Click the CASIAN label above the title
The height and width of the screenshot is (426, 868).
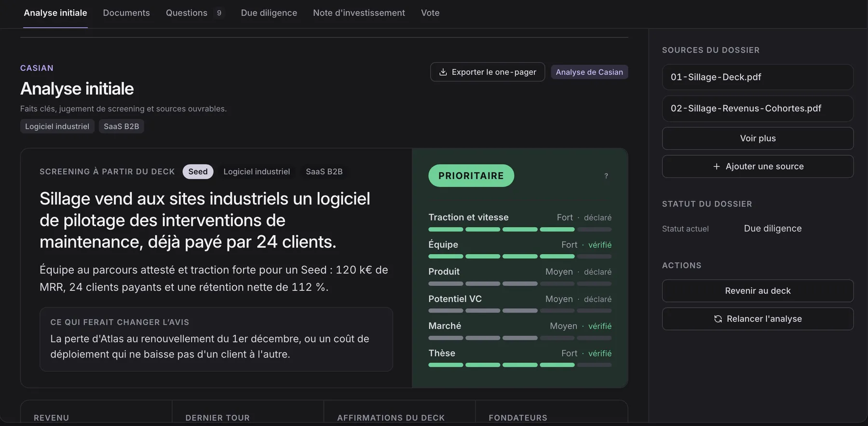click(37, 68)
